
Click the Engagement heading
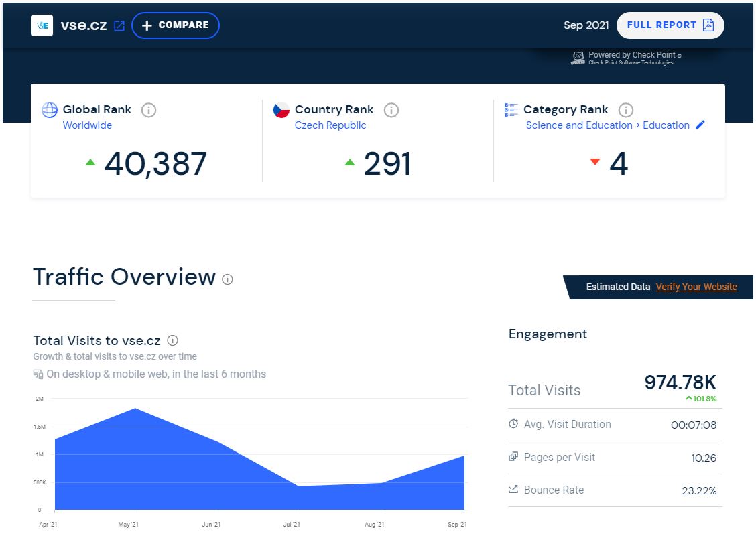(548, 334)
